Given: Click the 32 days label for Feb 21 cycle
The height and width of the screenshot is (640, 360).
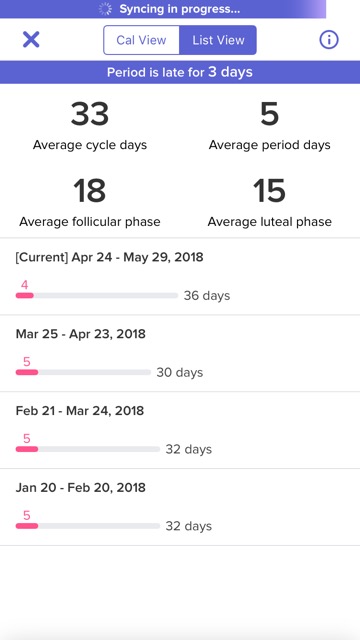Looking at the screenshot, I should click(x=189, y=449).
